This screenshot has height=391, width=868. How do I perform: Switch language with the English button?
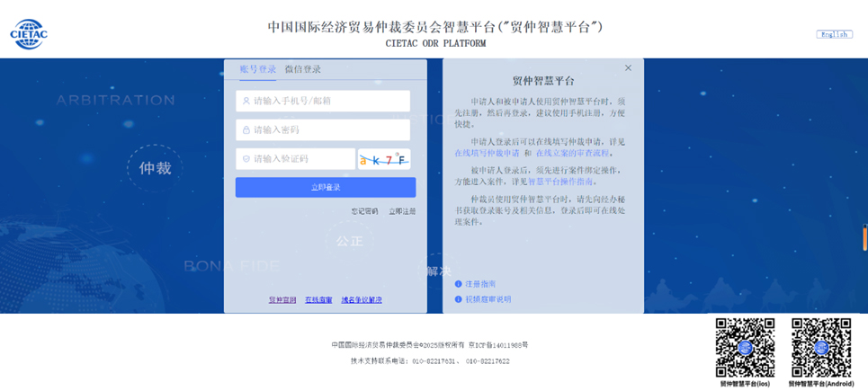click(834, 34)
